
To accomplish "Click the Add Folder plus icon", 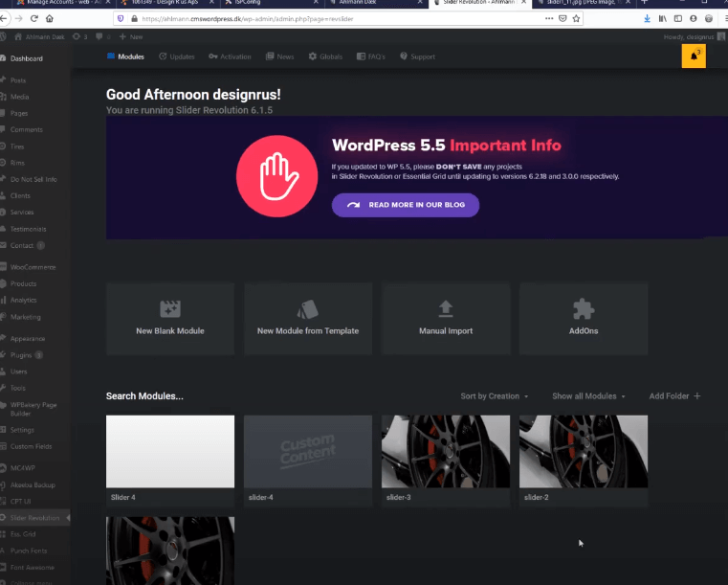I will (696, 395).
